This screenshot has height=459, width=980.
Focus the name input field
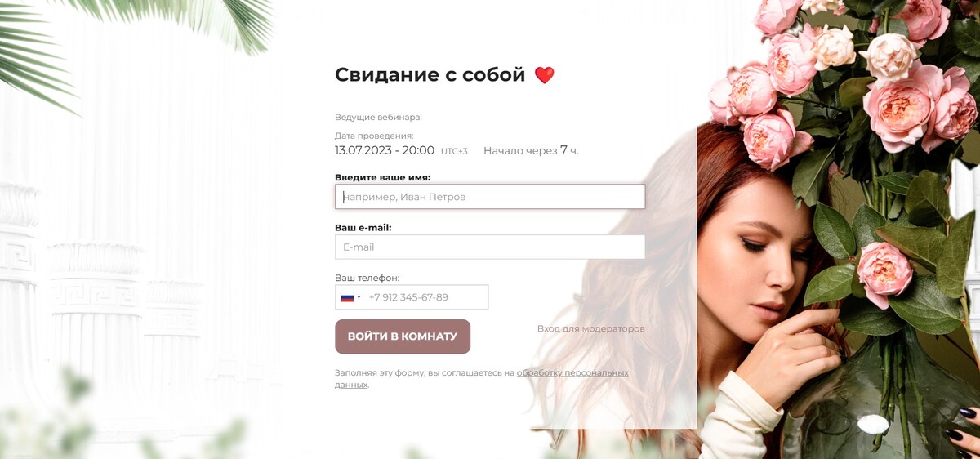[x=490, y=197]
